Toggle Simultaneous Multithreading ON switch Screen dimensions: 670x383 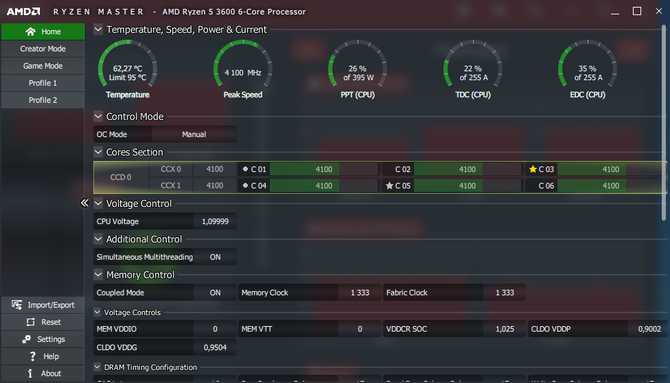click(x=215, y=257)
